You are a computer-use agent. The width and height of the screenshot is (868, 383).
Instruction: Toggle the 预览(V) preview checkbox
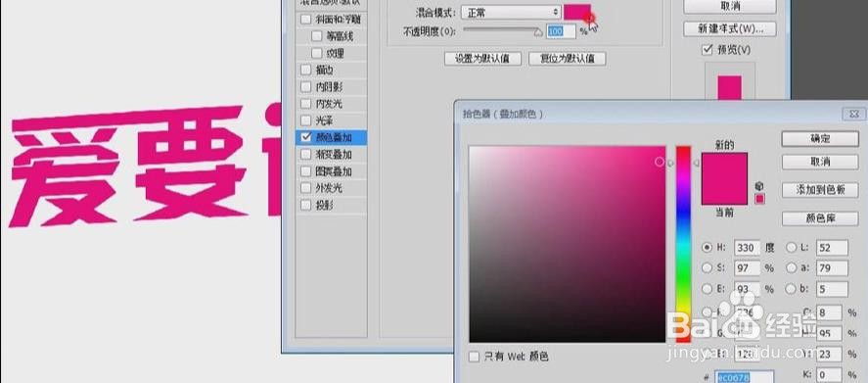point(707,50)
